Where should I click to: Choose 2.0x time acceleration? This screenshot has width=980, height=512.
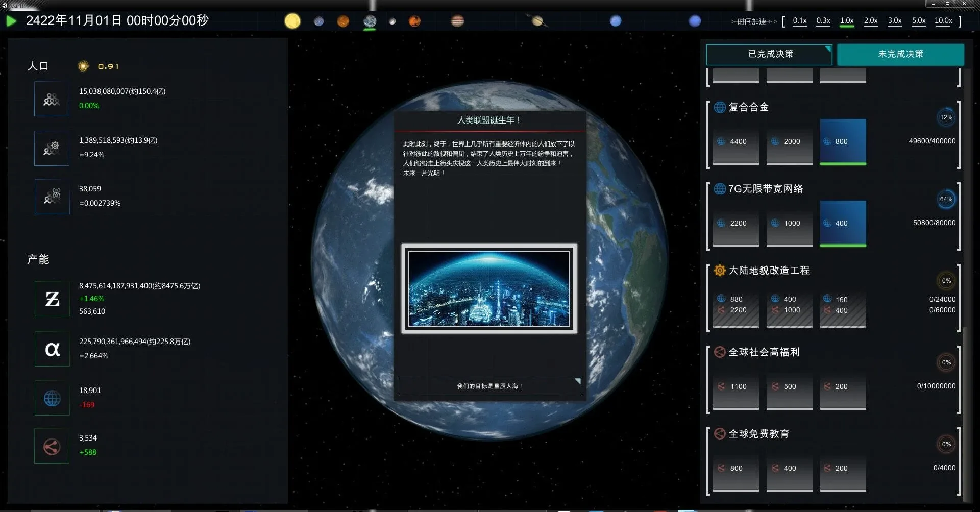870,21
